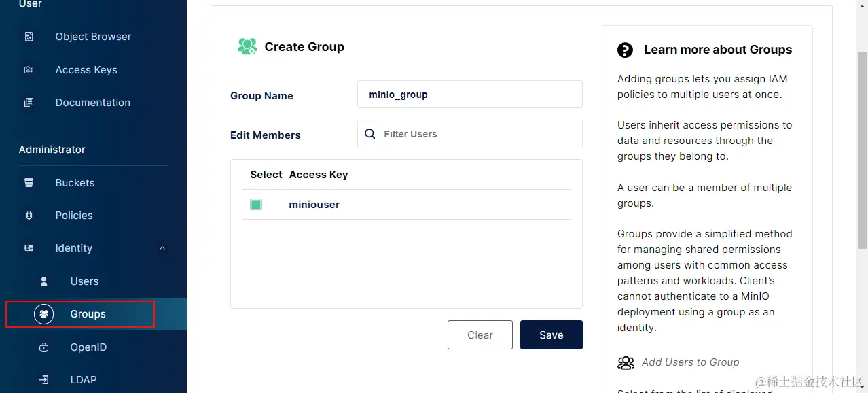Click the question mark help icon

(625, 50)
